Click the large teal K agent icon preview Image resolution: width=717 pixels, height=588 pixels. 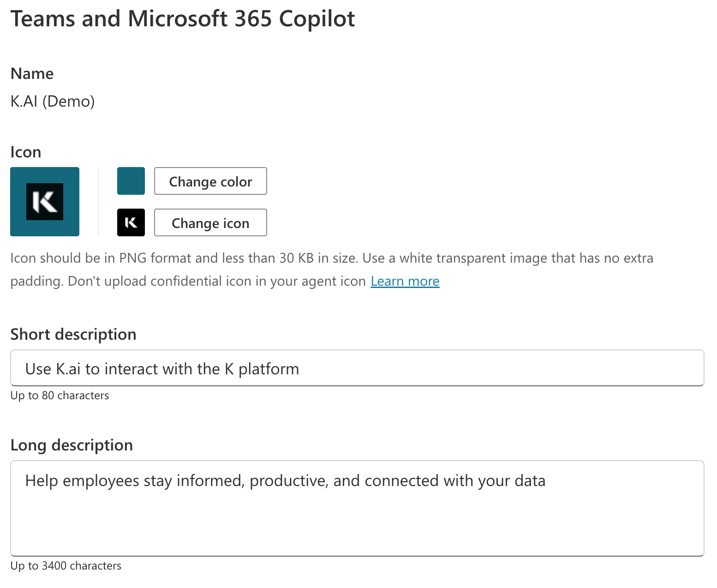coord(45,202)
